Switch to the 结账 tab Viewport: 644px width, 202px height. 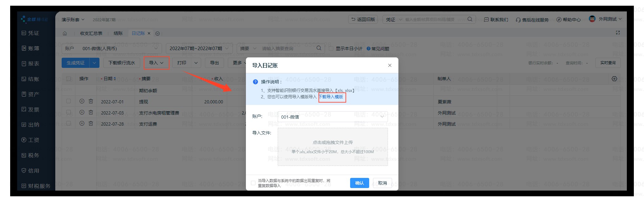click(x=118, y=33)
